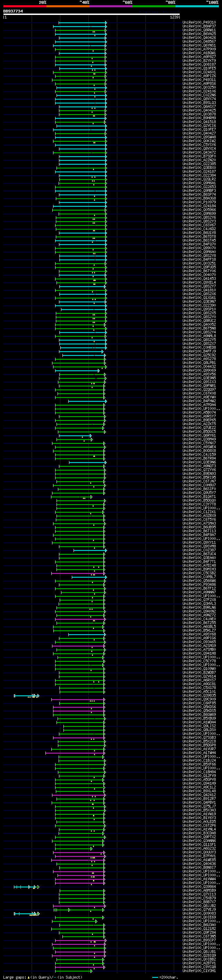This screenshot has height=980, width=222.
Task: Open hit UniRef100_Q9U5Y7
Action: point(199,493)
